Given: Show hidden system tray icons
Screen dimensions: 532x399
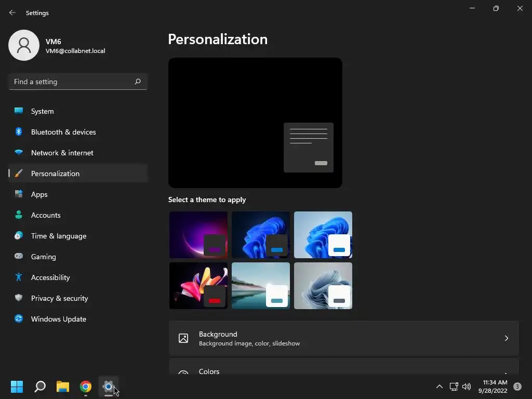Looking at the screenshot, I should (x=440, y=387).
